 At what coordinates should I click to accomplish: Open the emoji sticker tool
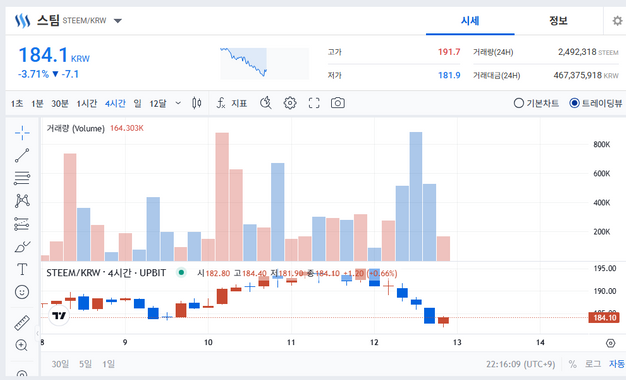[22, 292]
